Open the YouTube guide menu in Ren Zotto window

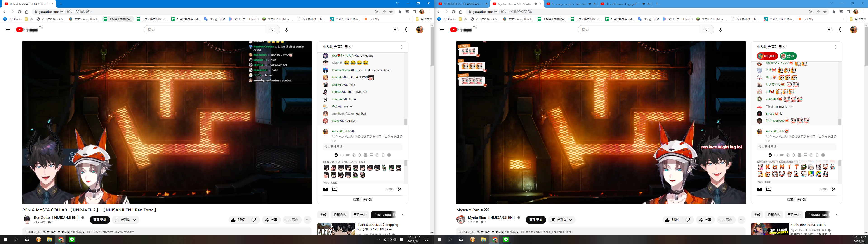(8, 30)
